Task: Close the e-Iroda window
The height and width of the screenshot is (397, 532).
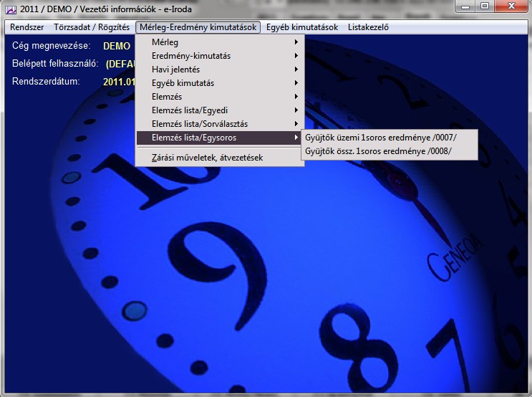Action: pyautogui.click(x=511, y=6)
